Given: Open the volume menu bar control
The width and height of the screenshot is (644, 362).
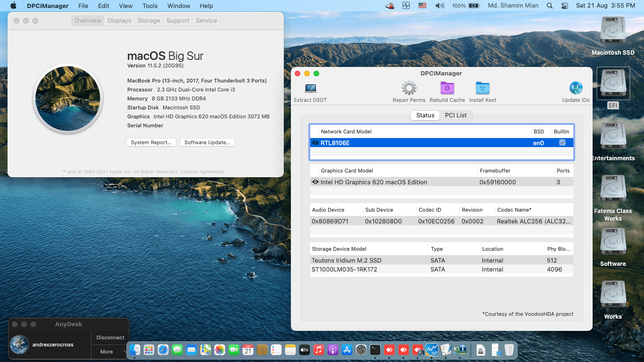Looking at the screenshot, I should coord(439,6).
